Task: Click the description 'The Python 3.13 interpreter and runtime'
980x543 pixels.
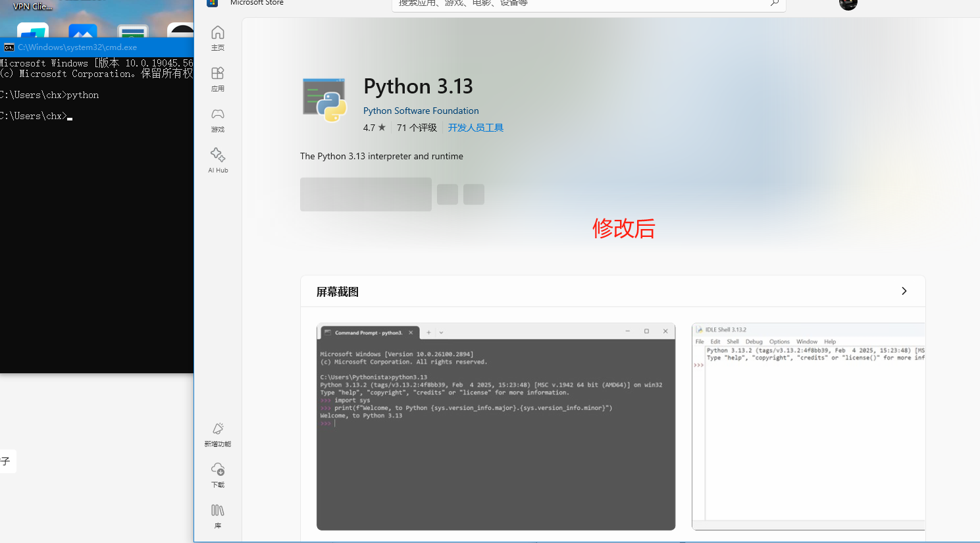Action: [x=382, y=156]
